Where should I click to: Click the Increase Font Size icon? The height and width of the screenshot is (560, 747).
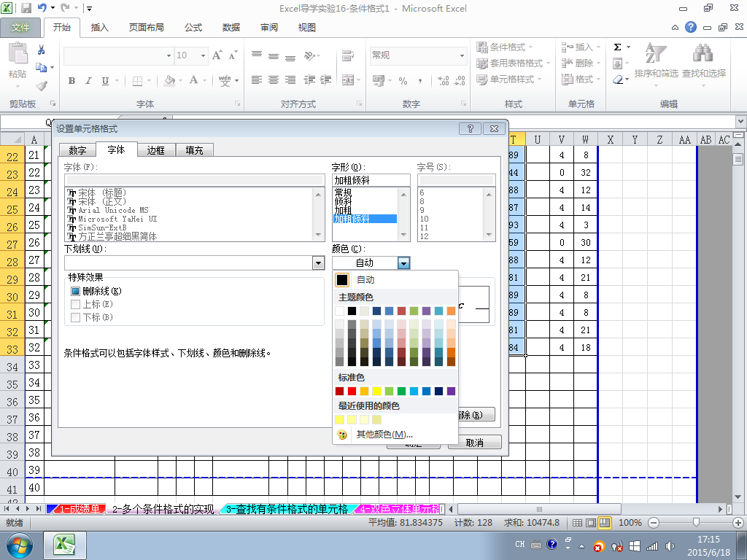coord(217,55)
